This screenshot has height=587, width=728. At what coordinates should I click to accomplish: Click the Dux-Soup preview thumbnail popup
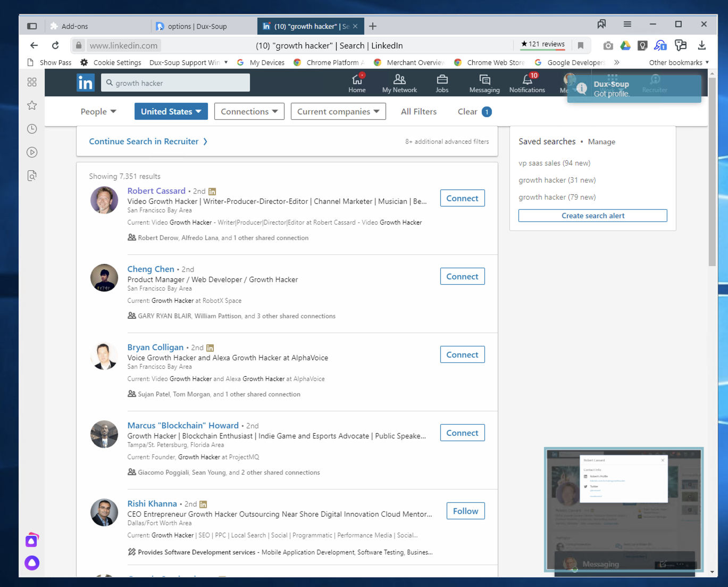coord(624,509)
